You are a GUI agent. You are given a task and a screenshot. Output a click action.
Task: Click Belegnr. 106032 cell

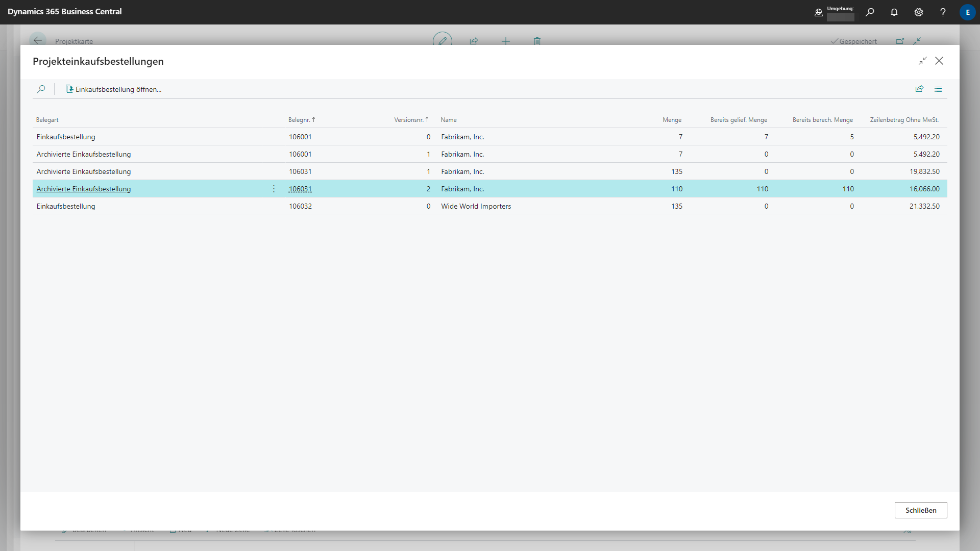300,206
